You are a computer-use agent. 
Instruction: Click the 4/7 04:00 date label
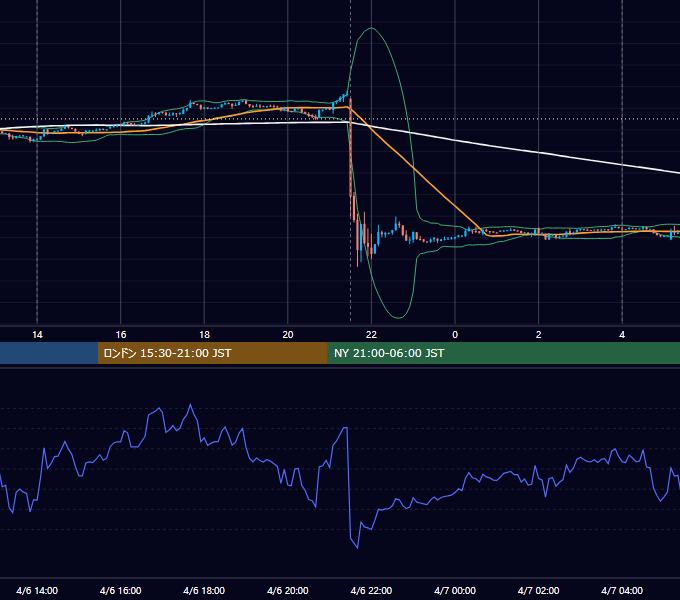pyautogui.click(x=622, y=590)
